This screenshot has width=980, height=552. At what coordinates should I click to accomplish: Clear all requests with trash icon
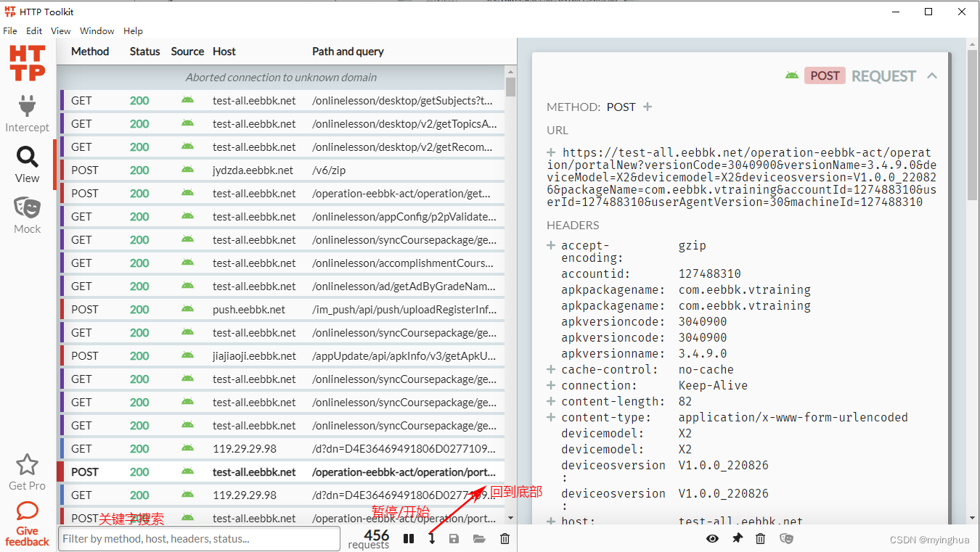[505, 539]
